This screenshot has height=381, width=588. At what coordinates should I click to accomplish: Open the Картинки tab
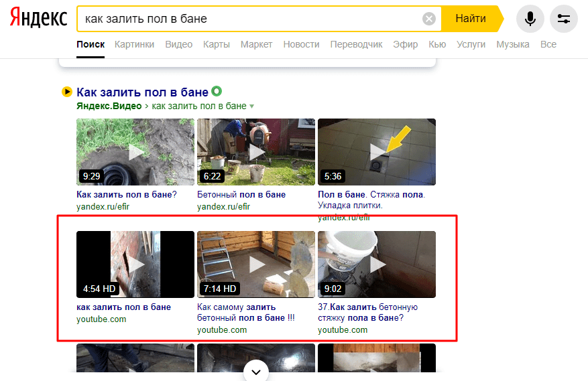pos(134,44)
